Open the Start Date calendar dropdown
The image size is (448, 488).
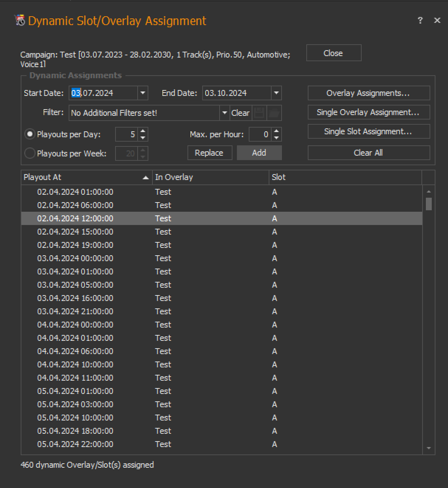click(143, 93)
